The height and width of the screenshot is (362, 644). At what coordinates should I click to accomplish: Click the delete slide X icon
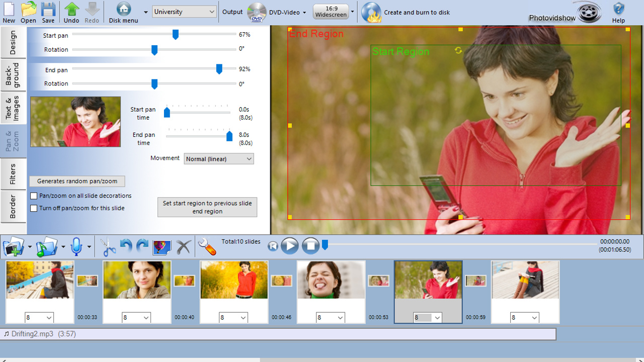click(183, 246)
